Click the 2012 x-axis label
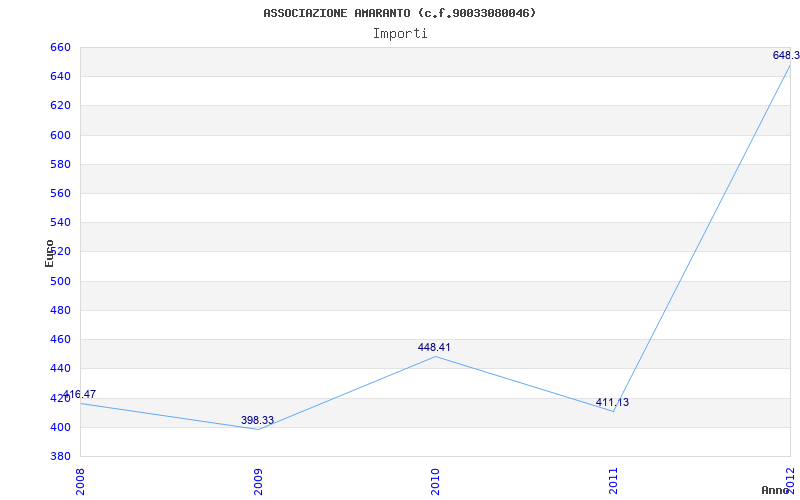Image resolution: width=800 pixels, height=500 pixels. (x=791, y=480)
